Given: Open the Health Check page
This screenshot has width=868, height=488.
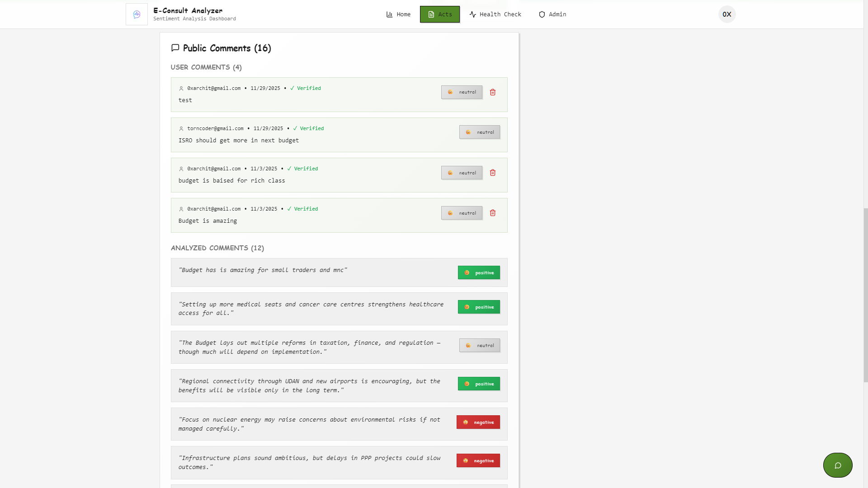Looking at the screenshot, I should [495, 14].
